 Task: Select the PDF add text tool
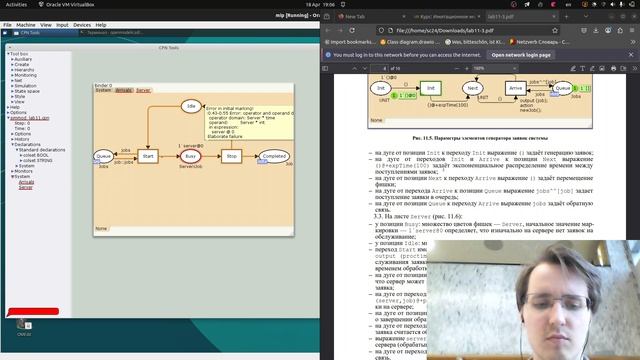click(x=582, y=68)
